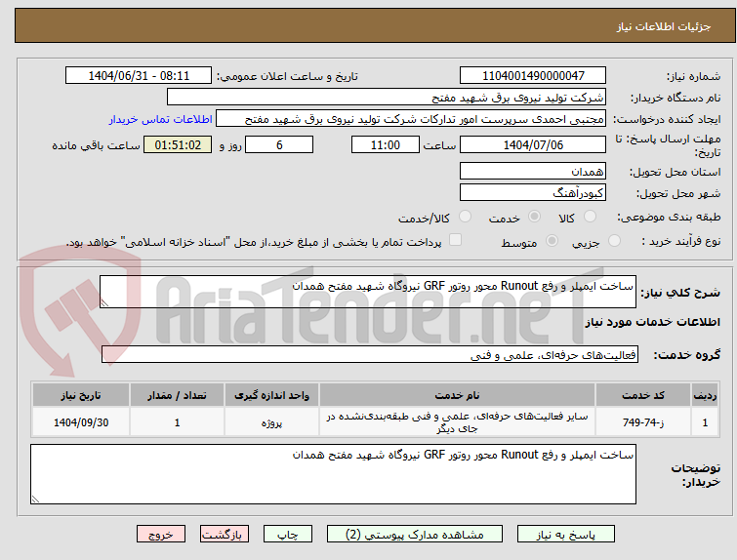Click the پاسخ به نیاز button
737x560 pixels.
pyautogui.click(x=566, y=535)
